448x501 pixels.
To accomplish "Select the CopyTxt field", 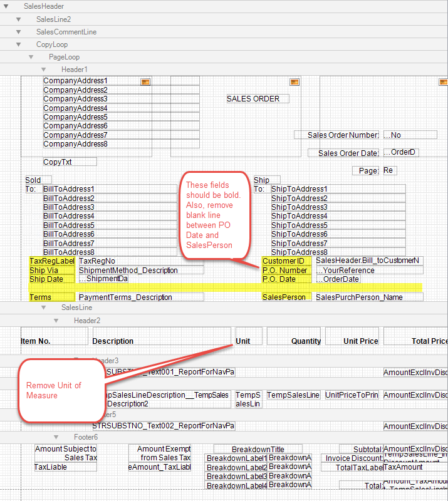I will click(x=70, y=162).
